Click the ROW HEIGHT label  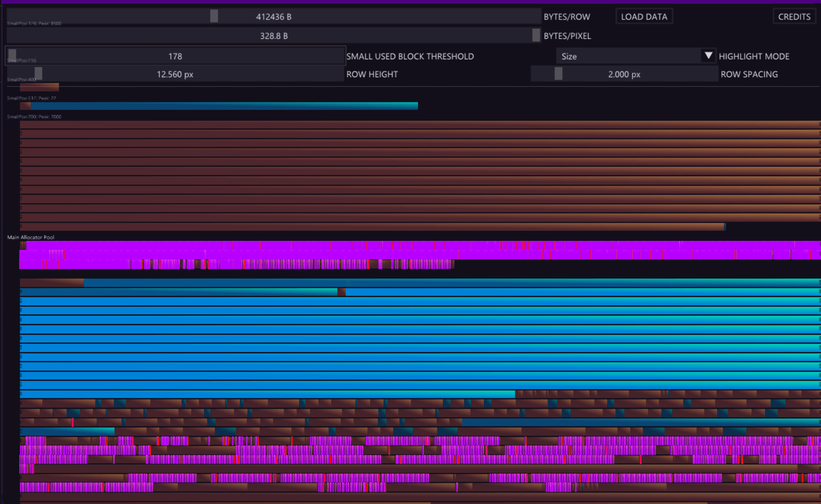tap(372, 74)
